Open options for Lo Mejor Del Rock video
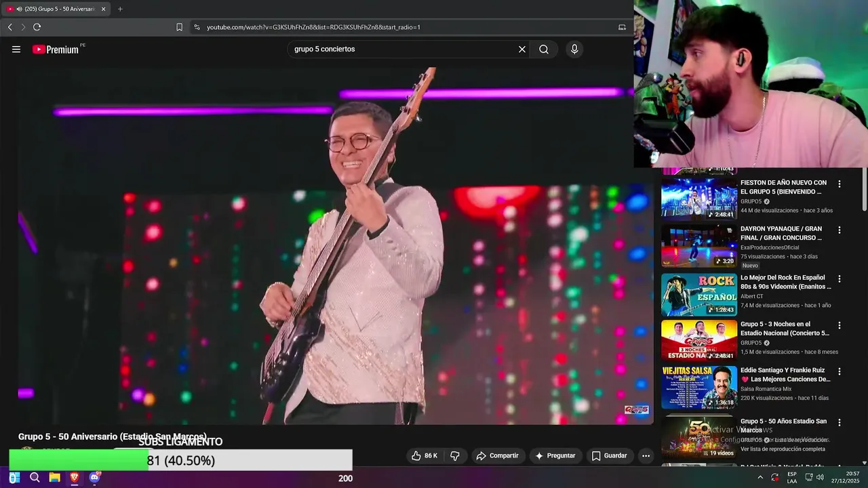The image size is (868, 488). coord(840,279)
